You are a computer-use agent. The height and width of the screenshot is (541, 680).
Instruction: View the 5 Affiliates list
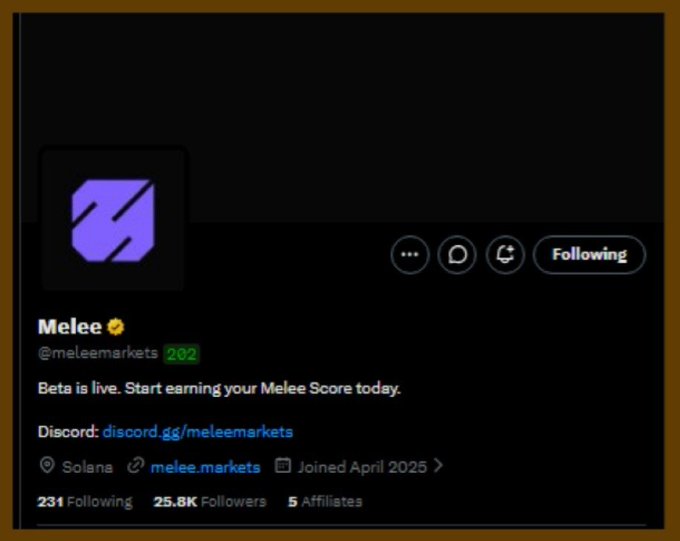pos(325,502)
